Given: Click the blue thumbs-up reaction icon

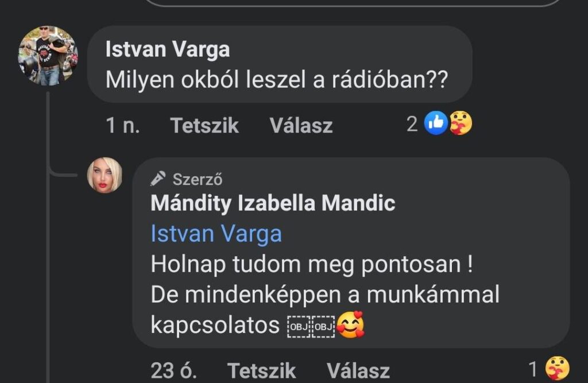Looking at the screenshot, I should tap(436, 123).
